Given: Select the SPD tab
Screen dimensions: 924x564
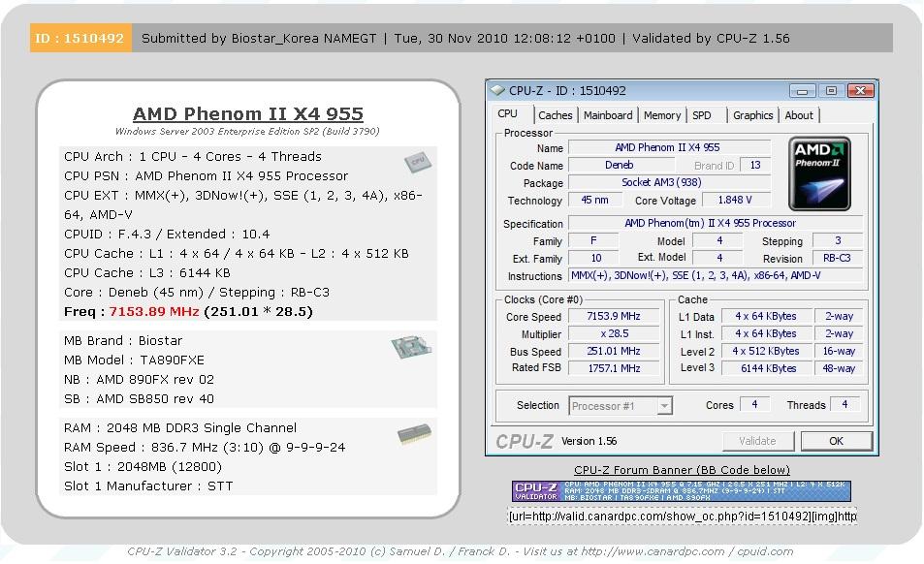Looking at the screenshot, I should (x=701, y=115).
